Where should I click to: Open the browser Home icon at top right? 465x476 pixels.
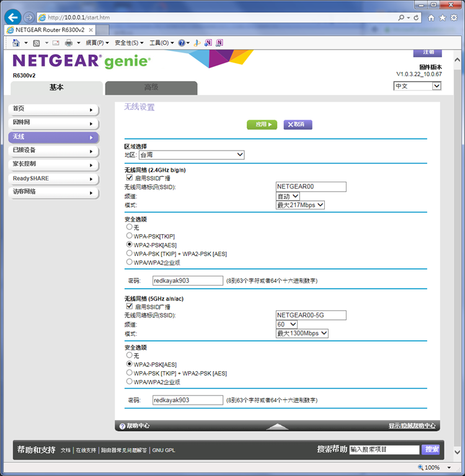click(x=431, y=18)
